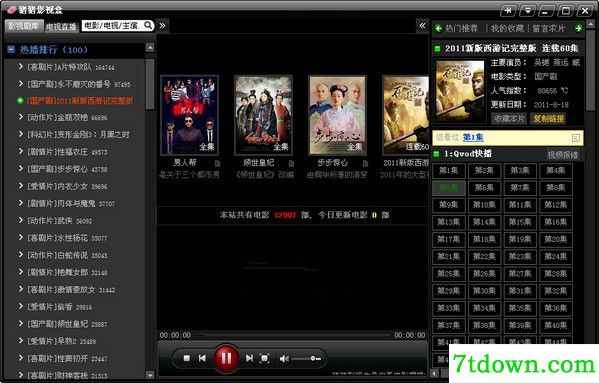Expand the chevron beside [喜剧片]水性杨花
This screenshot has width=599, height=383.
21,237
